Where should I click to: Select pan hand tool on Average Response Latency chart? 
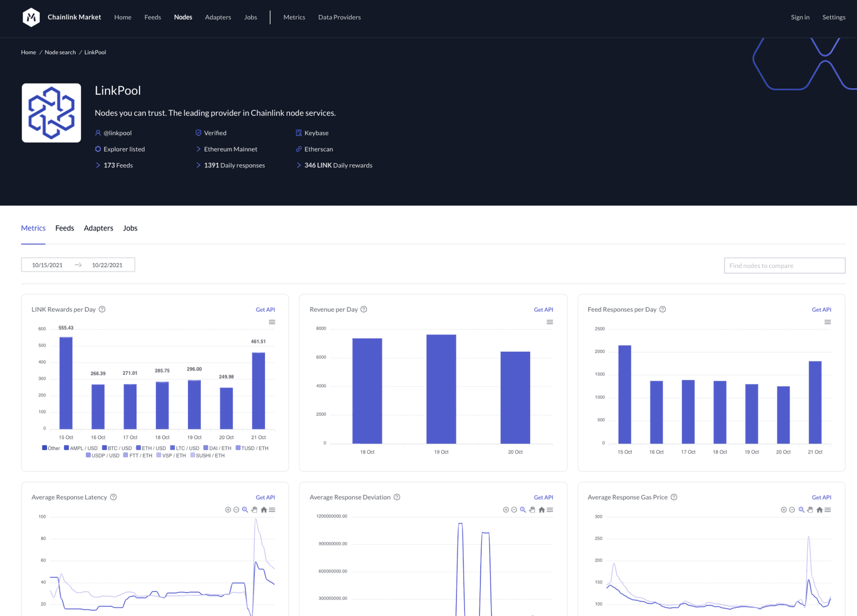coord(254,510)
